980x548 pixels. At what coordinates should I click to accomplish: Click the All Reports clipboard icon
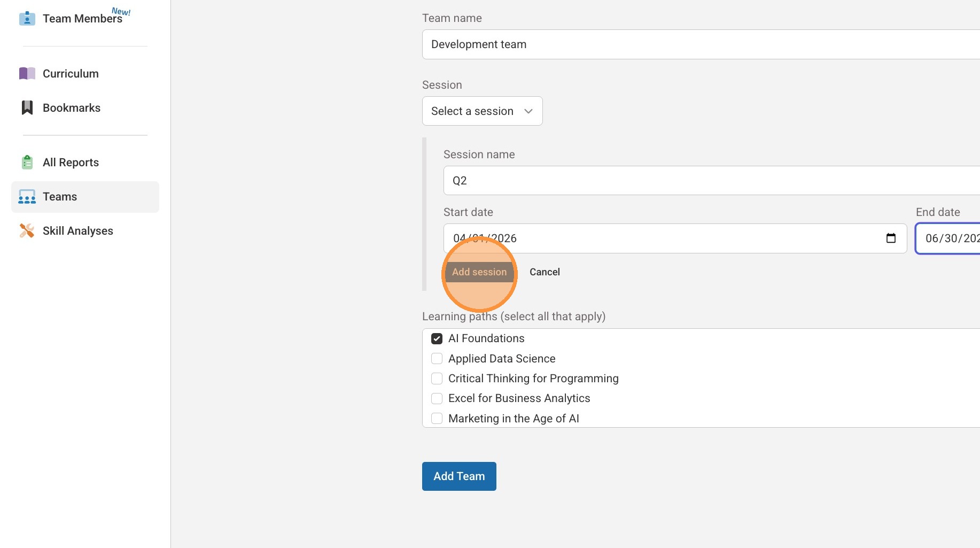[x=27, y=162]
